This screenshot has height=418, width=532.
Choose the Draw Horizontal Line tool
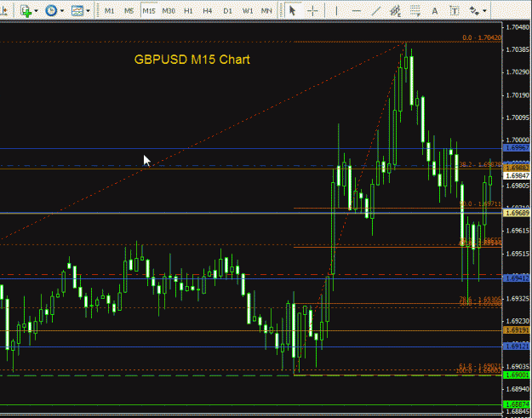click(357, 11)
